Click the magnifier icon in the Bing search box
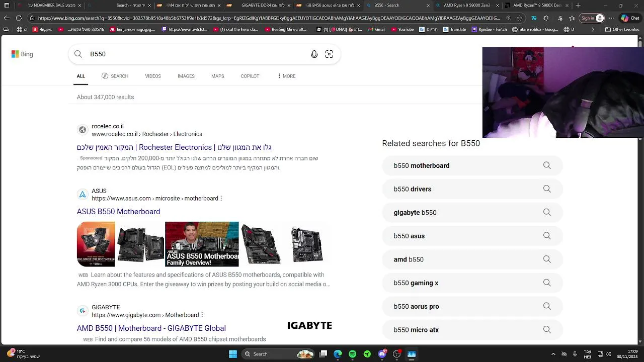Screen dimensions: 644x362 pyautogui.click(x=78, y=54)
